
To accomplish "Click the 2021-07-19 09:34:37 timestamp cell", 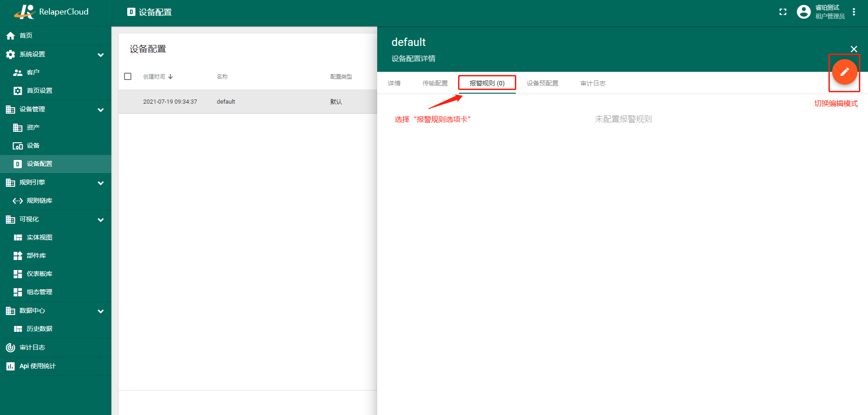I will point(170,102).
